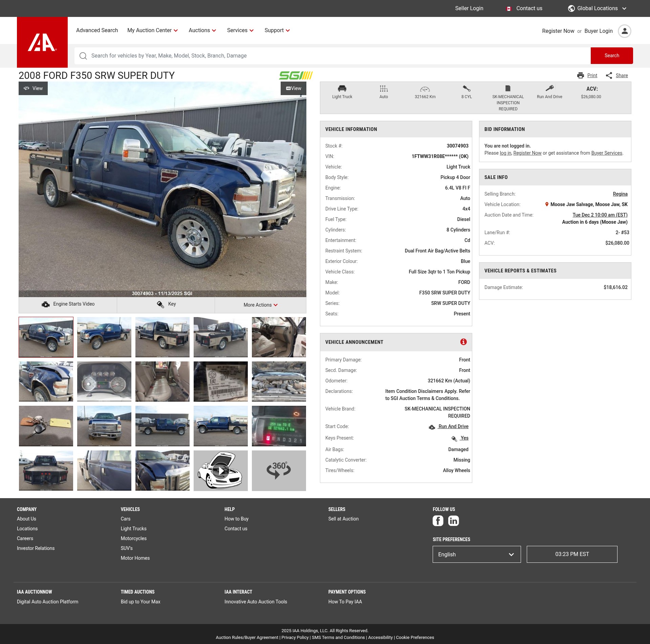This screenshot has width=650, height=644.
Task: Select the VIN sticker thumbnail
Action: (221, 381)
